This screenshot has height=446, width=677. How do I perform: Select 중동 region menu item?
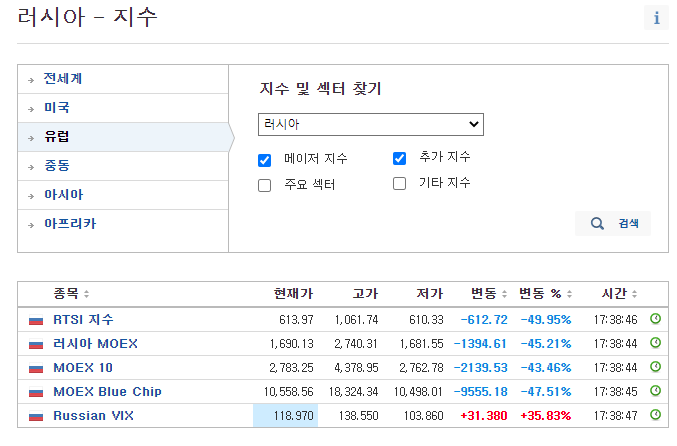(123, 166)
